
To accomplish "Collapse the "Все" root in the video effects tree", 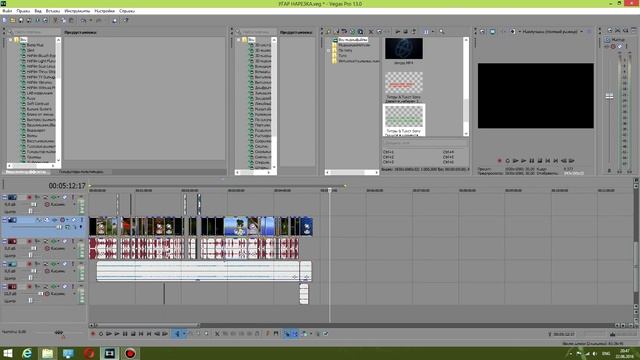I will pos(11,40).
